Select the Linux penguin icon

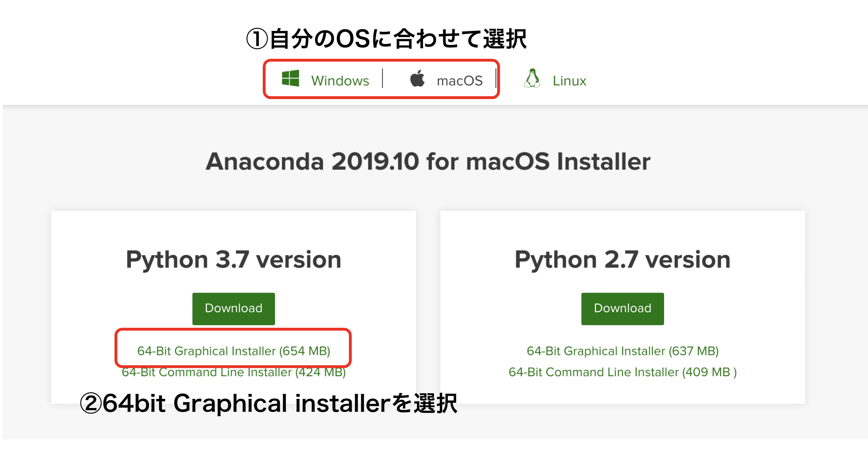pos(532,79)
